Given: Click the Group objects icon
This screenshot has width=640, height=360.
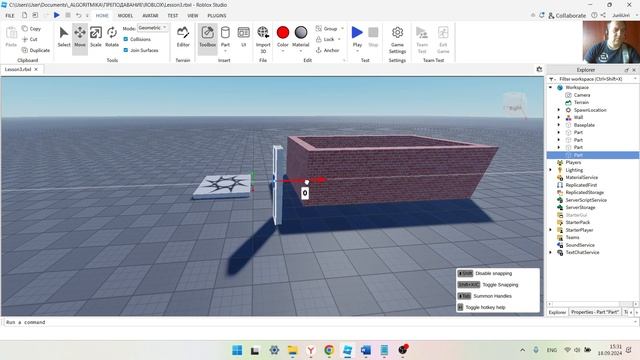Looking at the screenshot, I should (319, 29).
